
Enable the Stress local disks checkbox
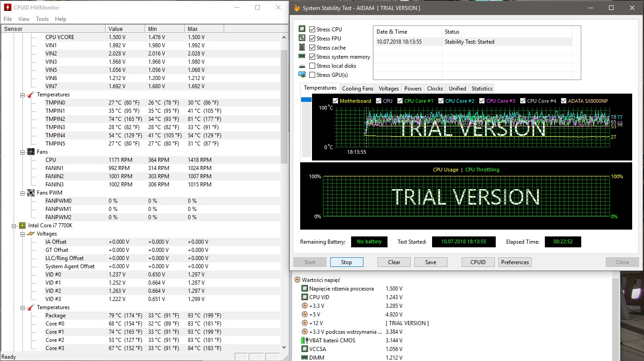click(x=312, y=66)
